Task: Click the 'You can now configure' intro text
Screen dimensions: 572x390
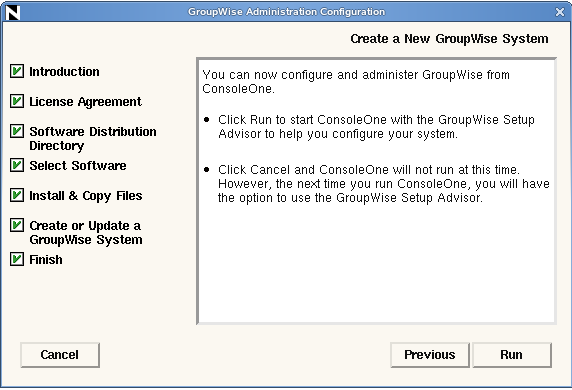Action: 356,82
